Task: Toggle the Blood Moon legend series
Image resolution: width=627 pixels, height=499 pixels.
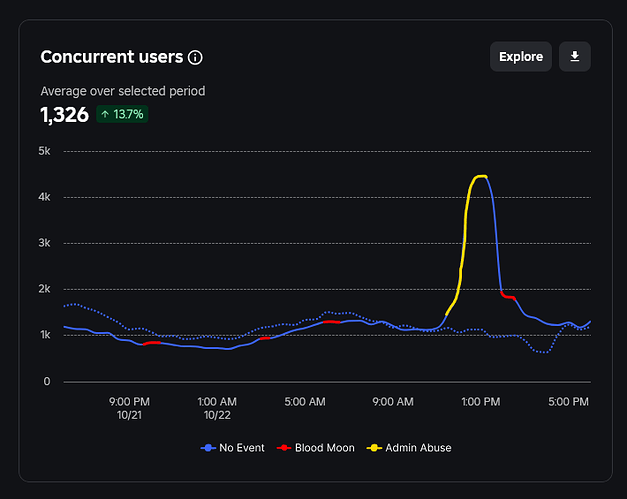Action: pyautogui.click(x=315, y=448)
